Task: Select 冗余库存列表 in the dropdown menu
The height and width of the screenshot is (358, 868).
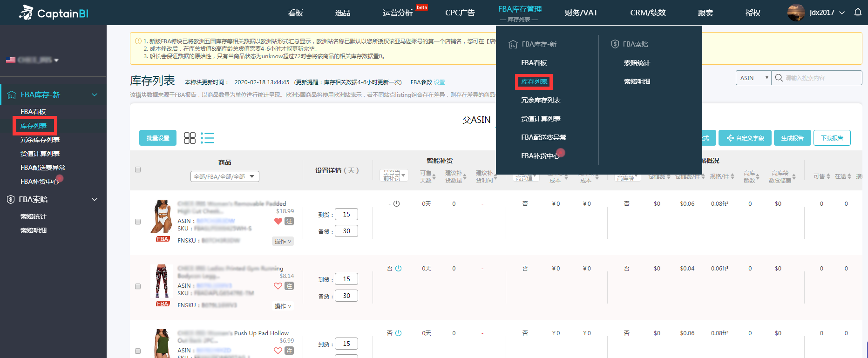Action: [541, 100]
